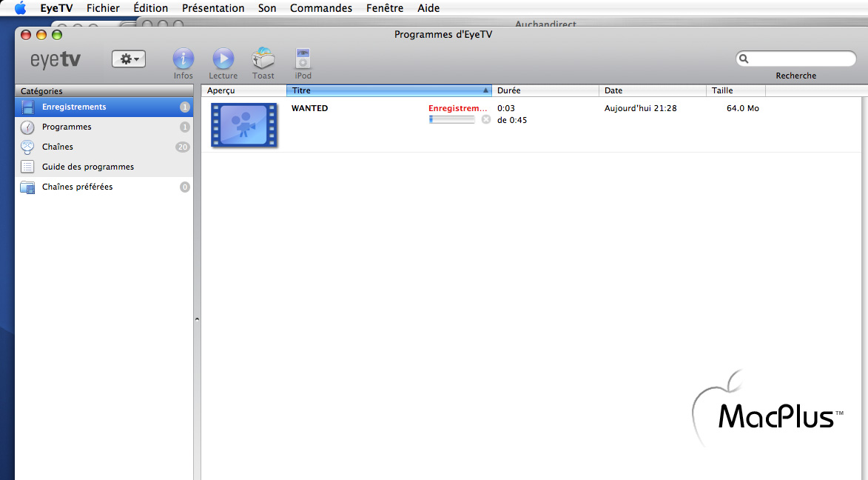868x480 pixels.
Task: Click the Chaînes count badge 20
Action: (183, 147)
